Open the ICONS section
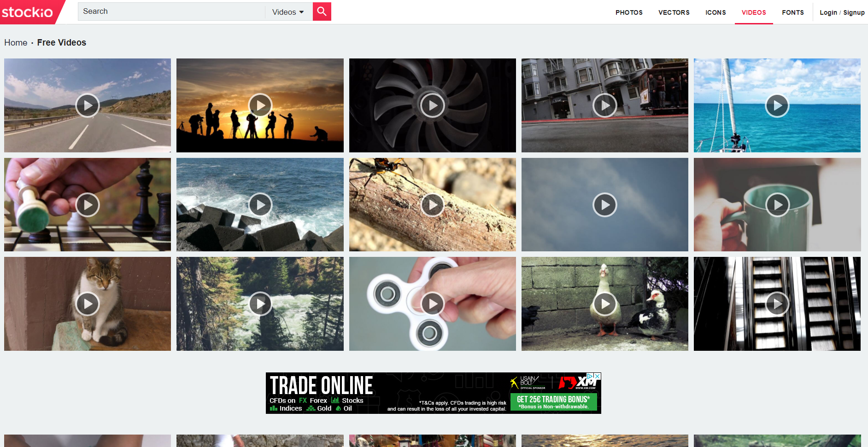Viewport: 868px width, 447px height. 716,12
